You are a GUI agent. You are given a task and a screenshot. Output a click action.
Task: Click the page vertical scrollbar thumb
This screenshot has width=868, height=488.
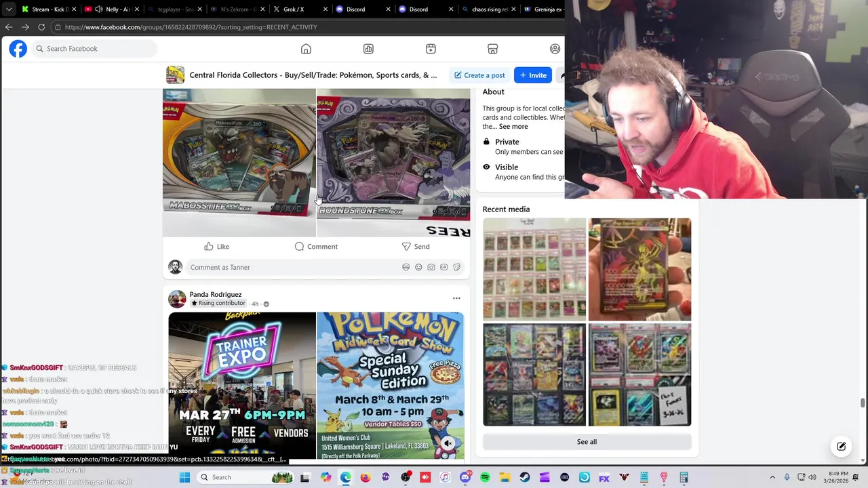[863, 403]
